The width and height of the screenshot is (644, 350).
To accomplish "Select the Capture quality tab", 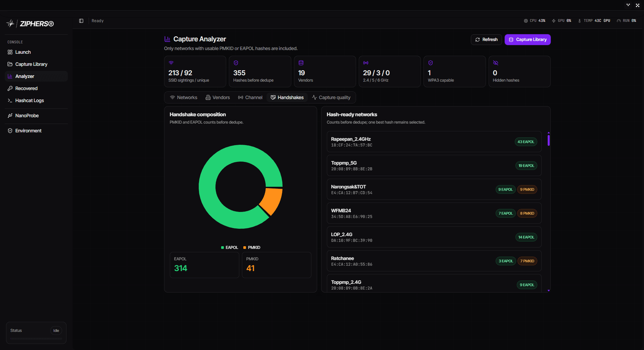I will (331, 97).
